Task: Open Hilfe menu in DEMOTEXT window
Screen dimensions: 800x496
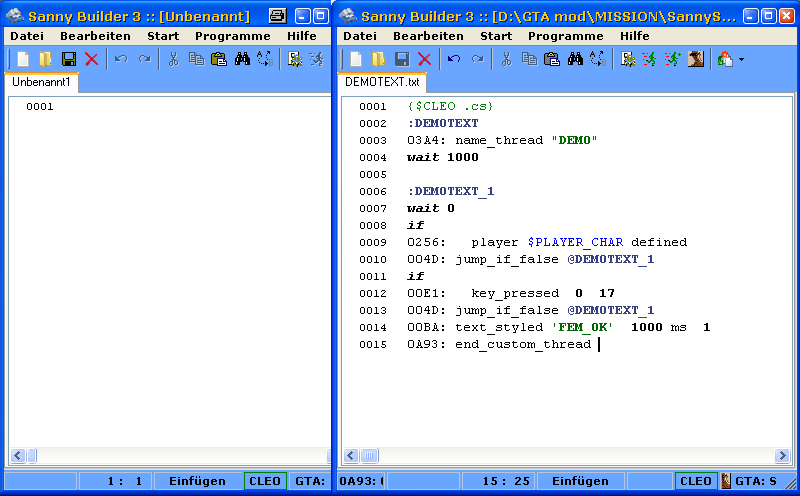Action: (635, 36)
